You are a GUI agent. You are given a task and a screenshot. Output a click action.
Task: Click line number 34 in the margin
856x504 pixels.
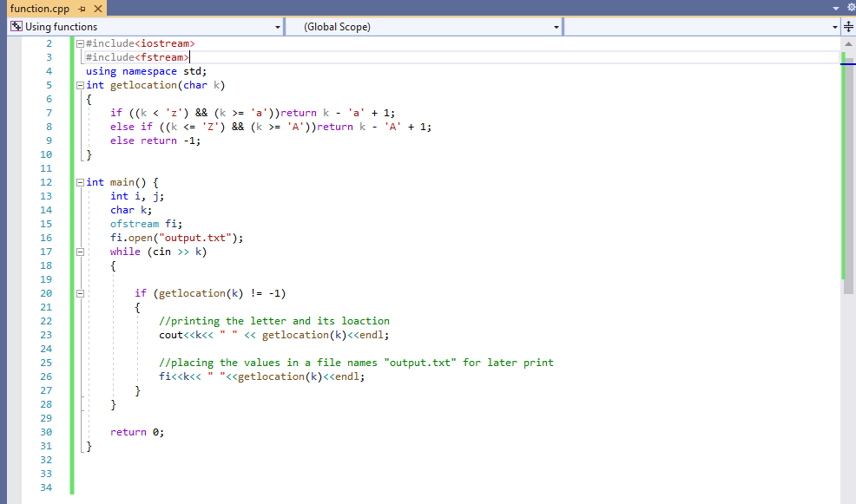46,488
